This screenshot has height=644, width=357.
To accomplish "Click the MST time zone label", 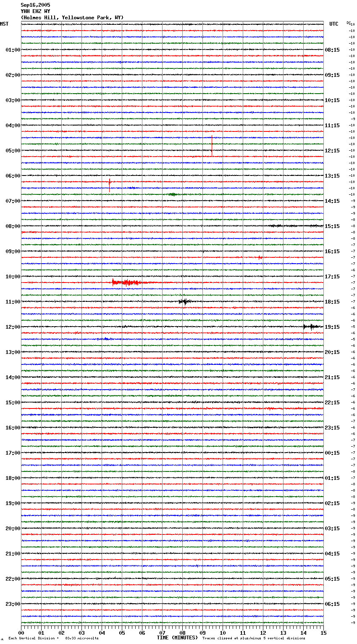I will pos(4,24).
